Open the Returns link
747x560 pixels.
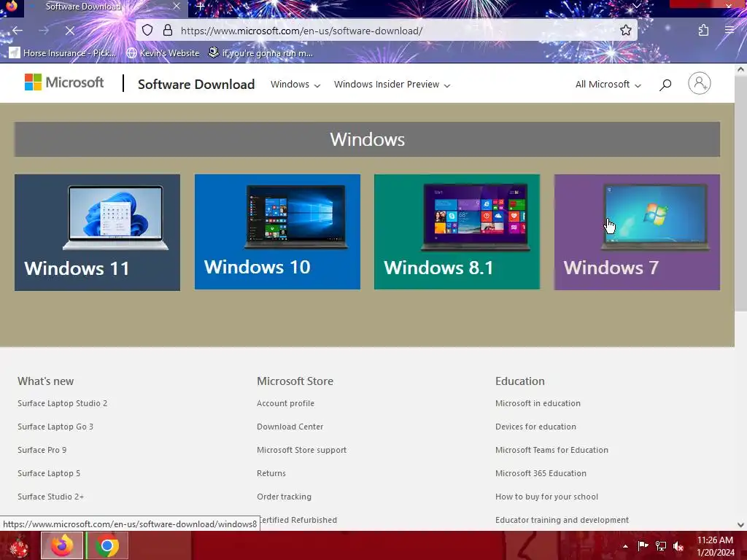coord(271,473)
